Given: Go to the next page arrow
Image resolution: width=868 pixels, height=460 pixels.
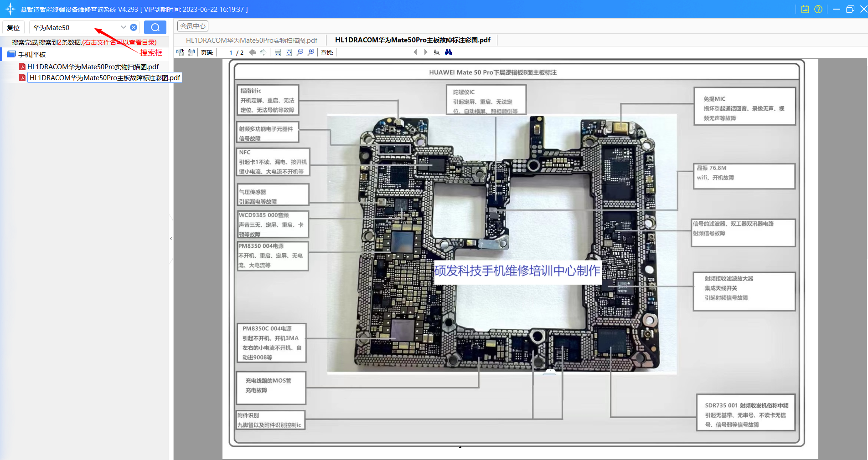Looking at the screenshot, I should [x=263, y=52].
